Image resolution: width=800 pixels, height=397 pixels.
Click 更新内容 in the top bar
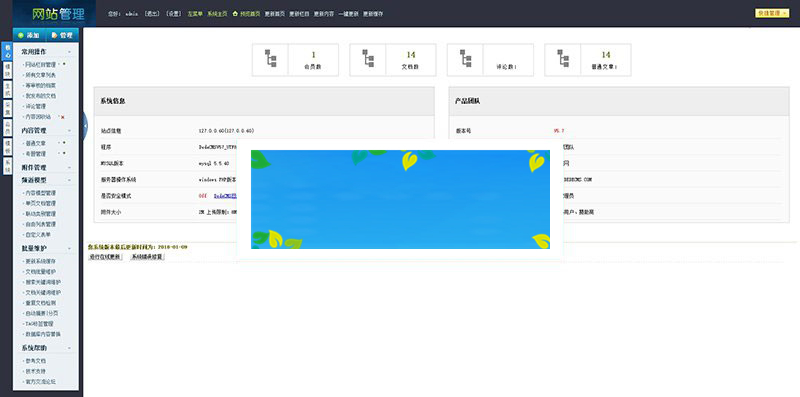[x=323, y=14]
